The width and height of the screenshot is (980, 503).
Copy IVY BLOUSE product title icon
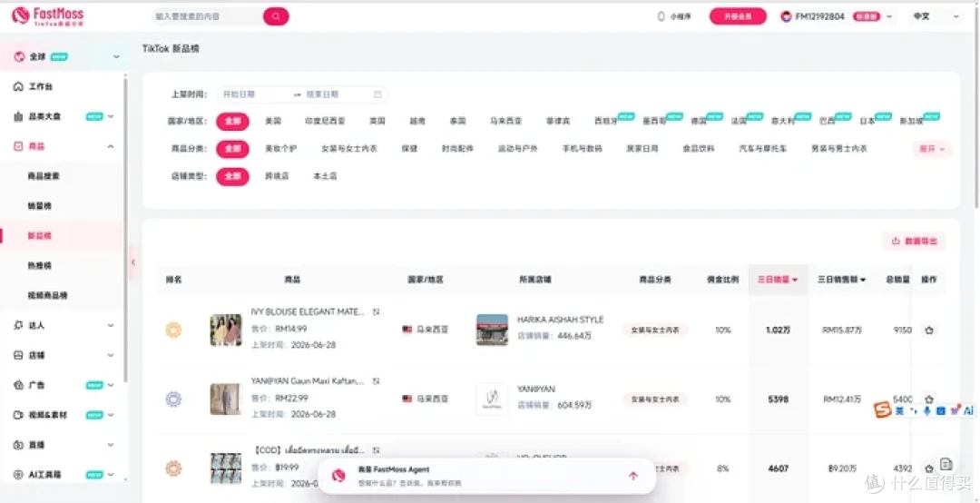coord(376,311)
